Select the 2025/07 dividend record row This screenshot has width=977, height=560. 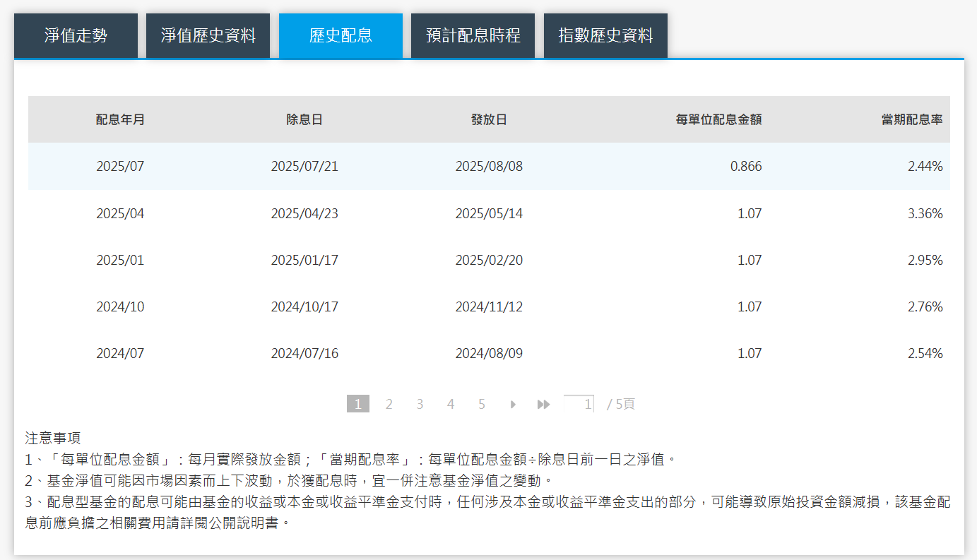tap(489, 166)
